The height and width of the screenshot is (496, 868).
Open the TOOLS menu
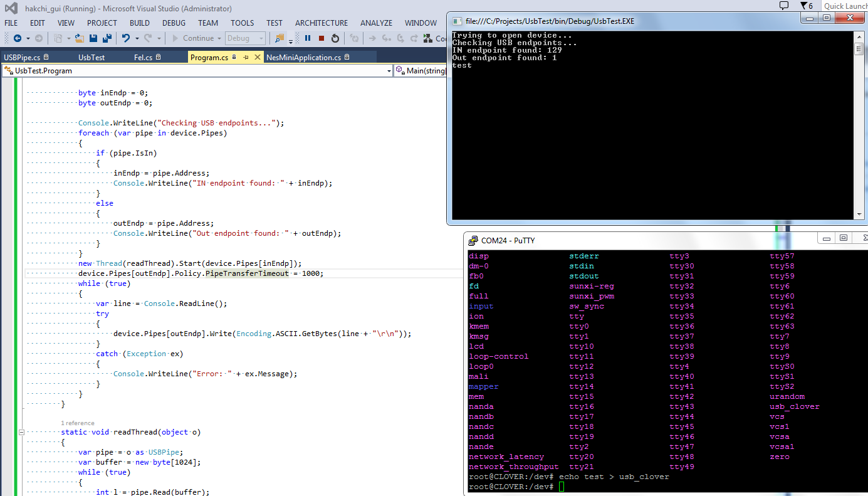pos(242,23)
